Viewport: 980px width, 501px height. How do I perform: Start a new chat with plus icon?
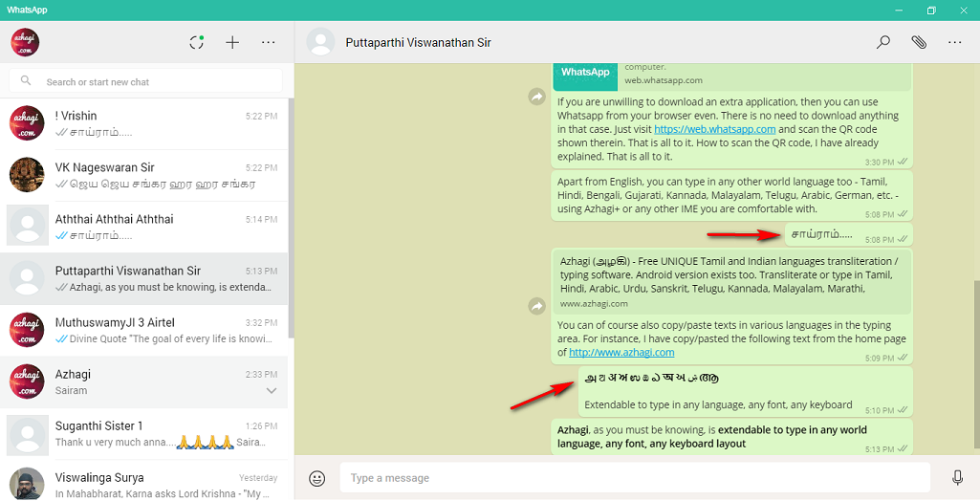232,42
